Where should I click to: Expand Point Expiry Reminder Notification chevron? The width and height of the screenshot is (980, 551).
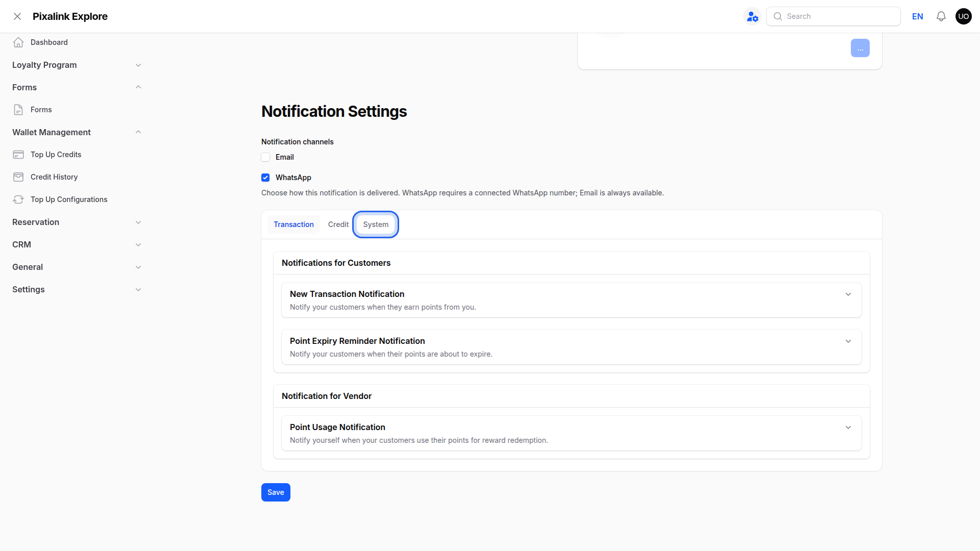click(x=848, y=341)
